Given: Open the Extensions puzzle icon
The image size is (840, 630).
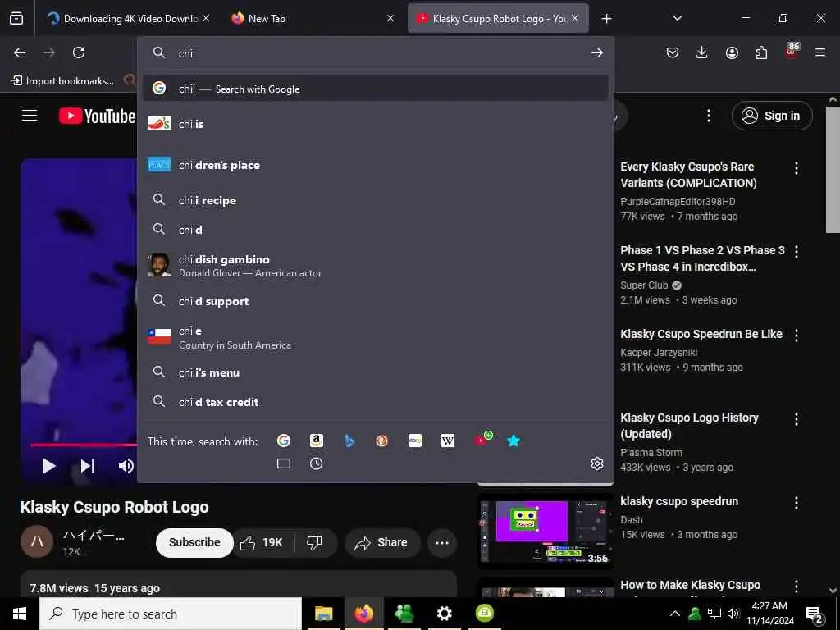Looking at the screenshot, I should pyautogui.click(x=761, y=52).
